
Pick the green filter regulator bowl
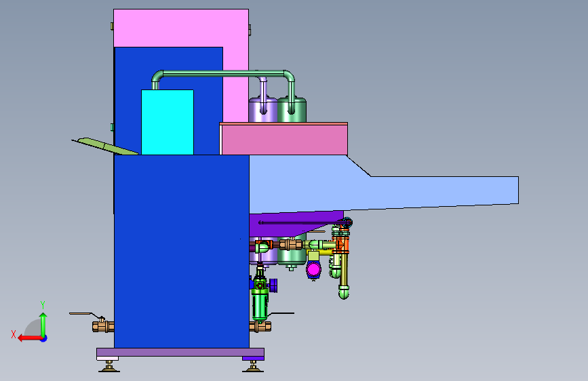260,306
